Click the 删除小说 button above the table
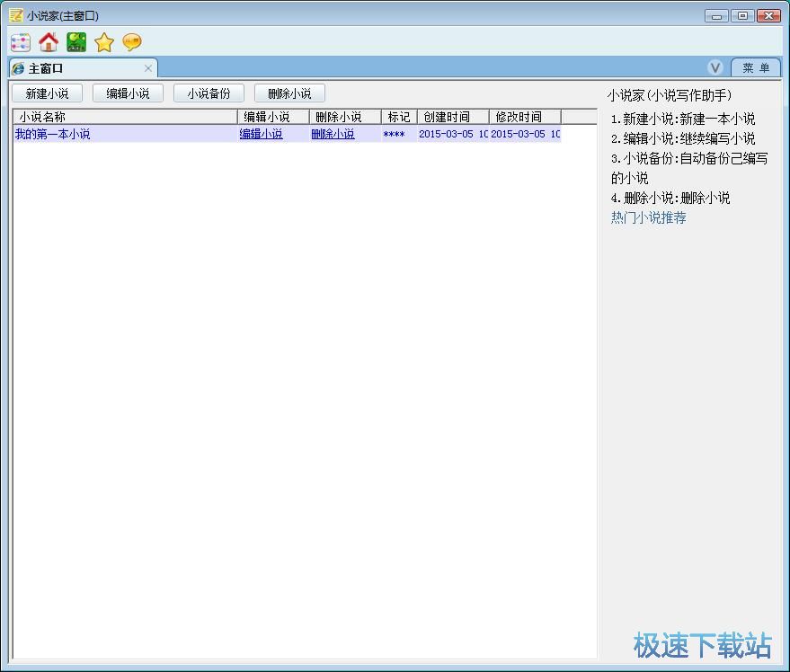This screenshot has height=672, width=790. point(289,93)
